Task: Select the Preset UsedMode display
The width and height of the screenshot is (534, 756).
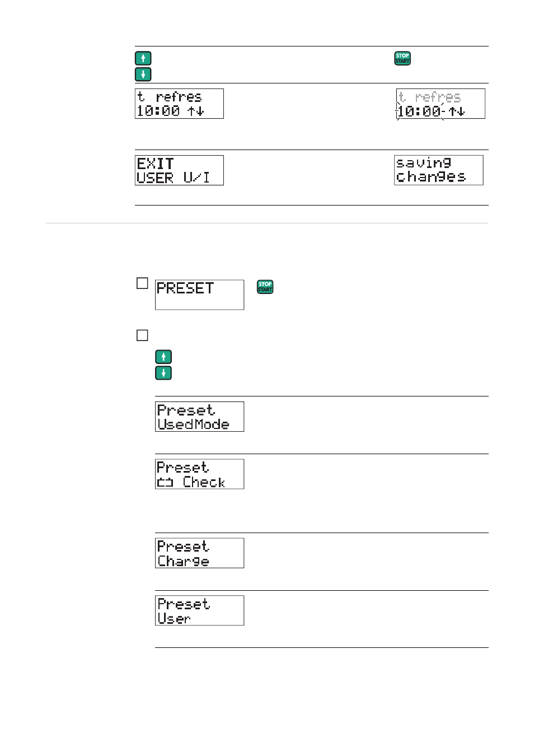Action: (199, 417)
